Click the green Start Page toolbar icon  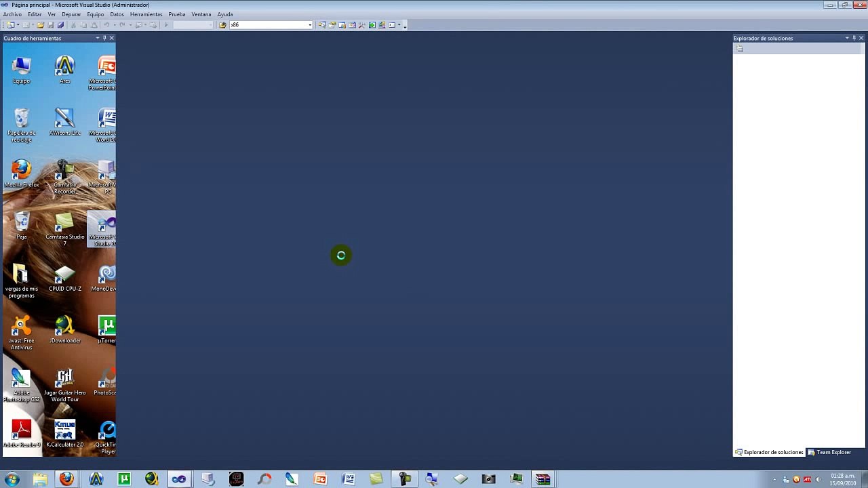coord(372,24)
